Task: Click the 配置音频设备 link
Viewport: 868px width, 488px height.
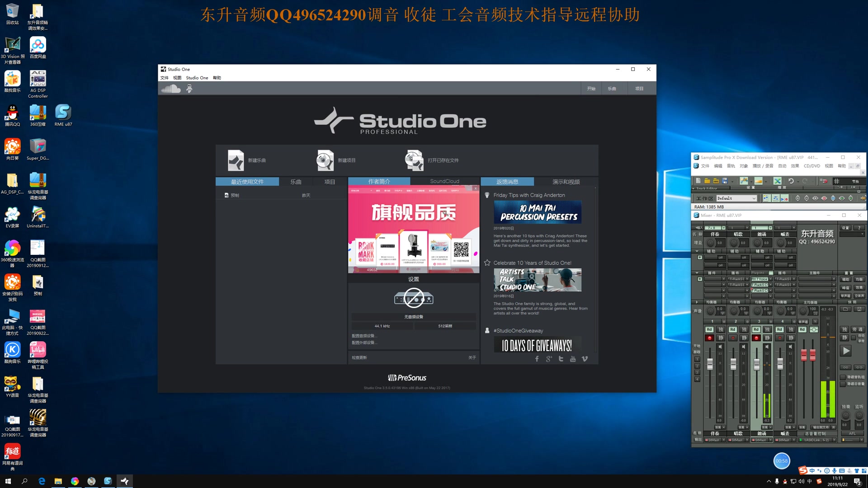Action: tap(364, 336)
